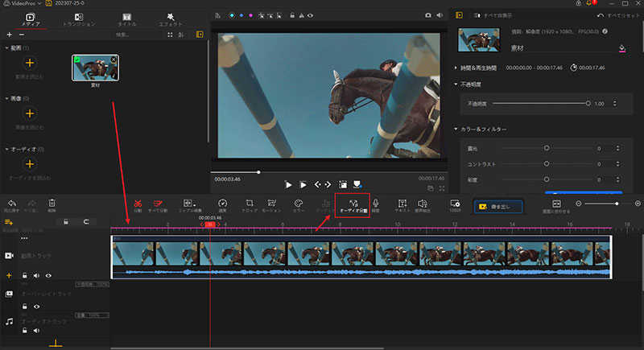
Task: Click the media library search field
Action: 138,35
